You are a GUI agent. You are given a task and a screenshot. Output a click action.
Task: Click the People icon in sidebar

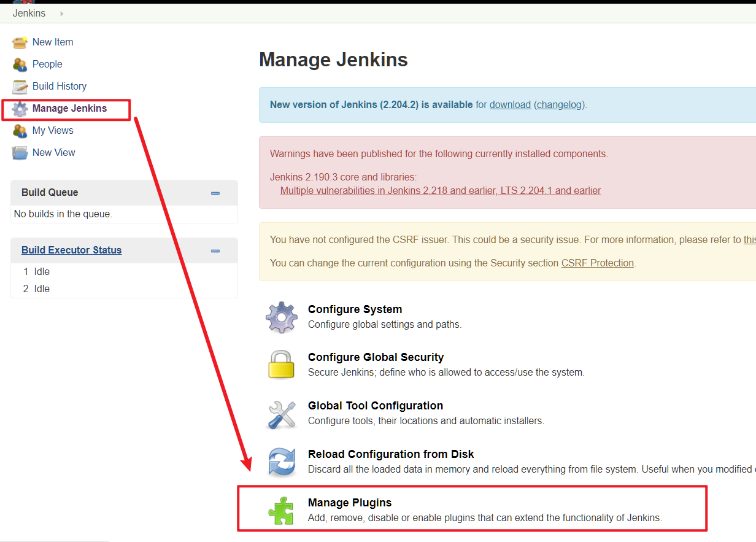[x=20, y=64]
